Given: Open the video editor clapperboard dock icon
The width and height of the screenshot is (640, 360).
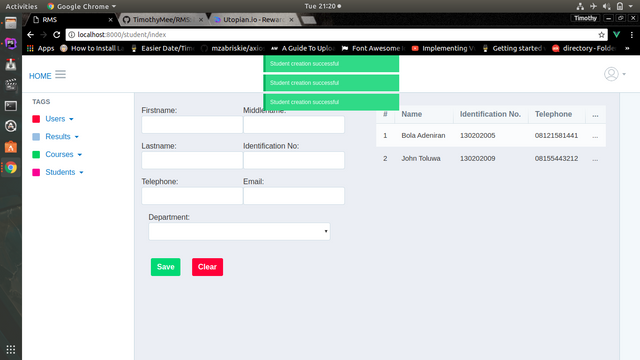Looking at the screenshot, I should coord(11,85).
